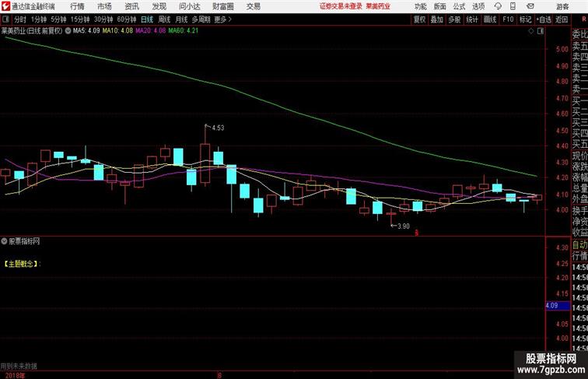The image size is (588, 379).
Task: Click the diamond icon above the chart
Action: point(531,31)
